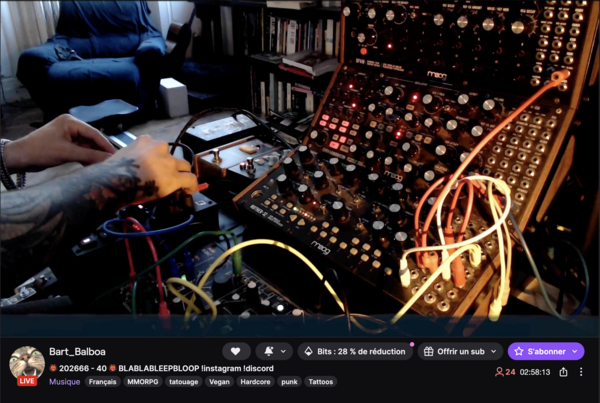Expand the S'abonner dropdown arrow
This screenshot has height=403, width=600.
(x=575, y=351)
